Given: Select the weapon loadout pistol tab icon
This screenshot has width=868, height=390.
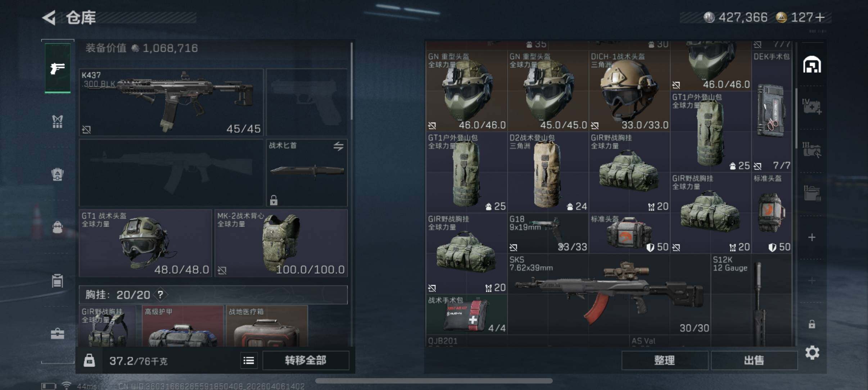Looking at the screenshot, I should tap(58, 68).
